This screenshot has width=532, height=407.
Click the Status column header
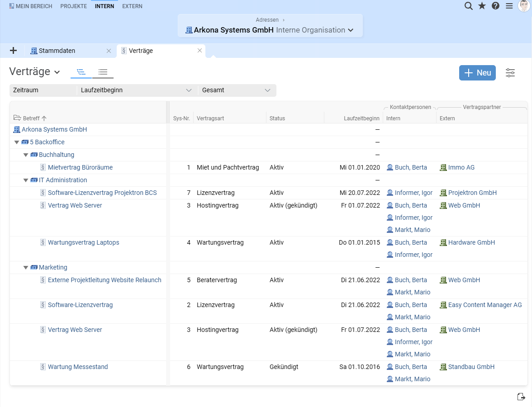tap(277, 118)
